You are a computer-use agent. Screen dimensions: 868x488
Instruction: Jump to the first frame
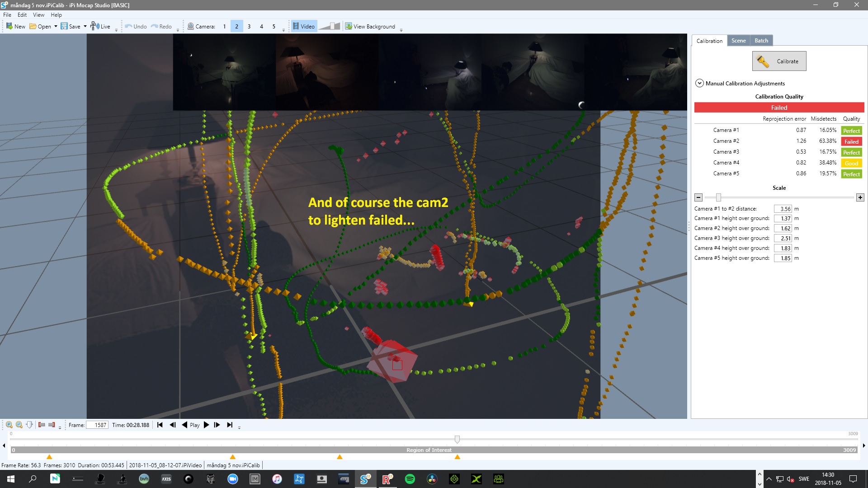tap(160, 425)
